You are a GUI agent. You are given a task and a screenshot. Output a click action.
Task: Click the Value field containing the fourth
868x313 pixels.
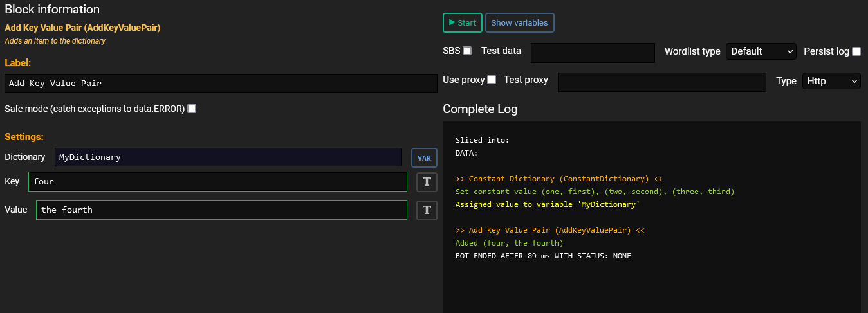click(221, 210)
